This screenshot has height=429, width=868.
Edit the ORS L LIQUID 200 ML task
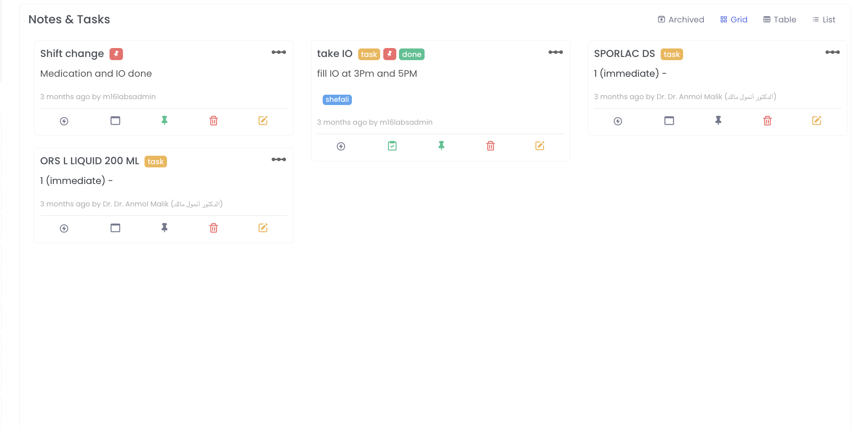(263, 228)
